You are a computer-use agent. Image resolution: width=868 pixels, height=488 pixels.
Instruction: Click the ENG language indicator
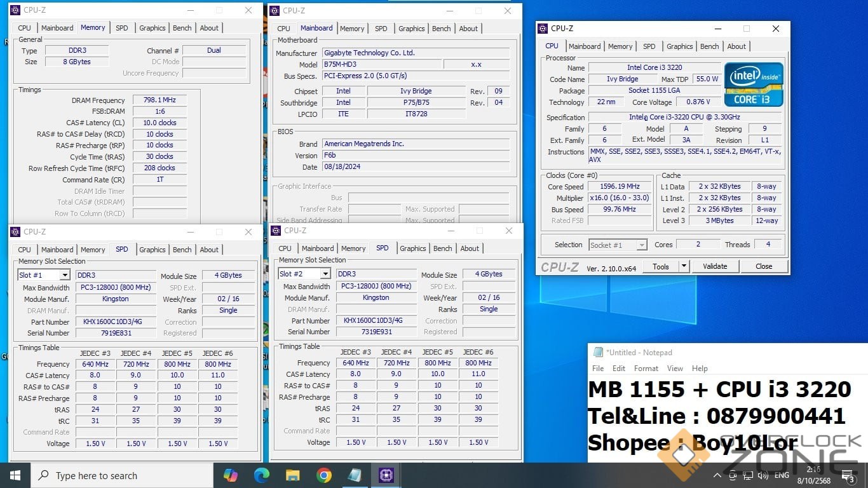[x=782, y=475]
